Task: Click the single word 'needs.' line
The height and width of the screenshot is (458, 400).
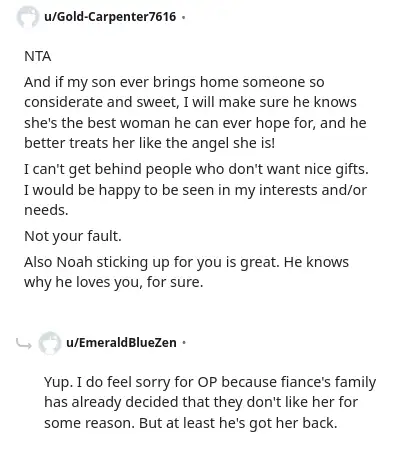Action: coord(46,210)
